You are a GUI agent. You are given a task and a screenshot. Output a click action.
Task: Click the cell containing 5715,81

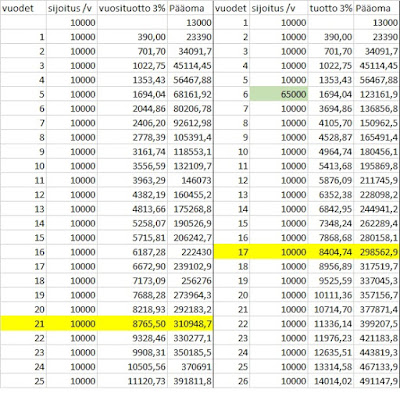133,238
